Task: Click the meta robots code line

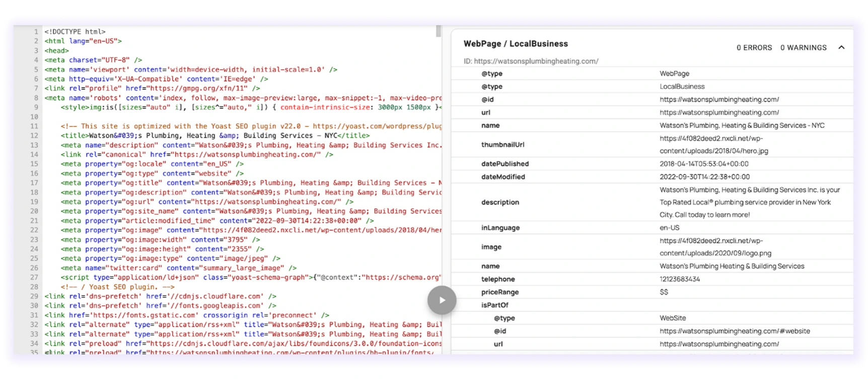Action: tap(243, 98)
